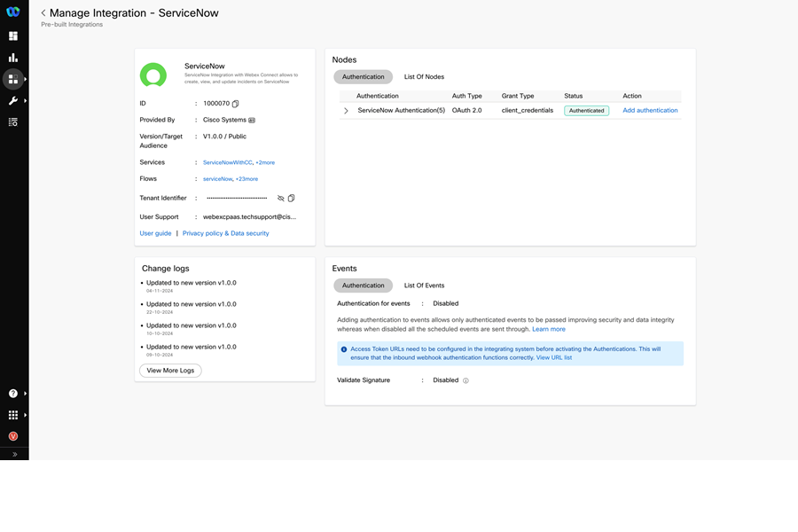Click the change log dated 04-11-2024

click(x=192, y=286)
